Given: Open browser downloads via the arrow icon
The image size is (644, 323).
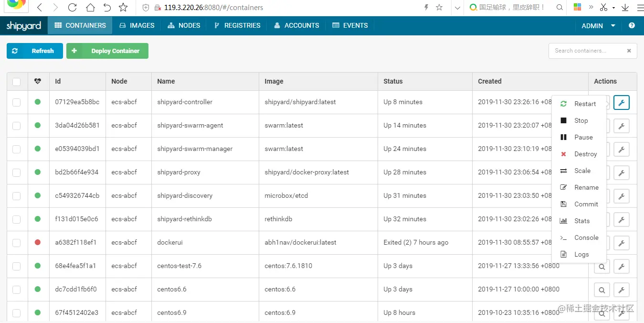Looking at the screenshot, I should (x=625, y=7).
